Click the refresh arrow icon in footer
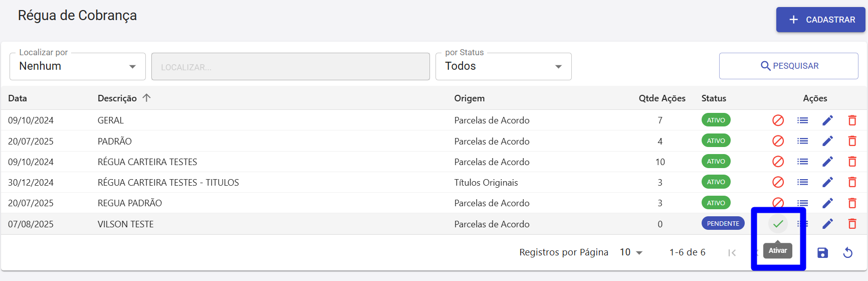The height and width of the screenshot is (281, 868). click(x=847, y=252)
